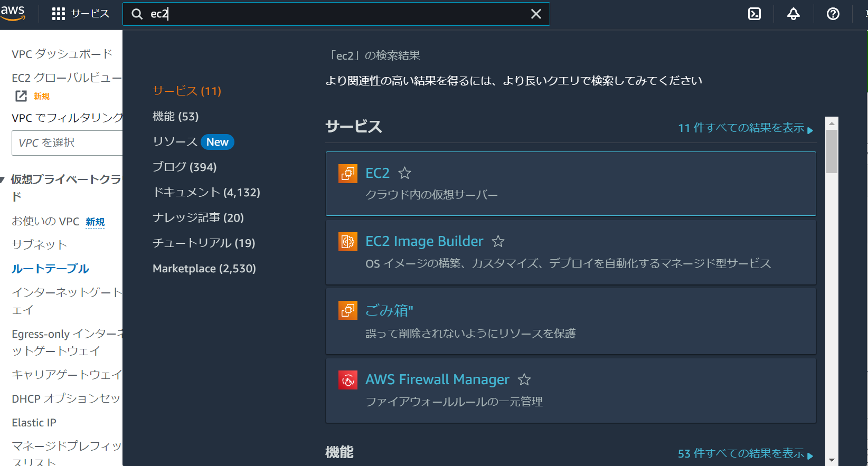The height and width of the screenshot is (466, 868).
Task: Open the help question-mark icon
Action: tap(833, 14)
